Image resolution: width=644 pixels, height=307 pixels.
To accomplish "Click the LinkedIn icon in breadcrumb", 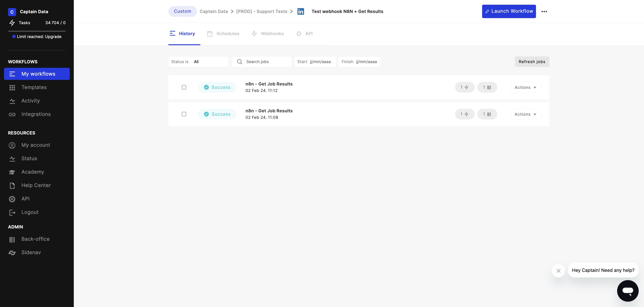I will pos(301,11).
